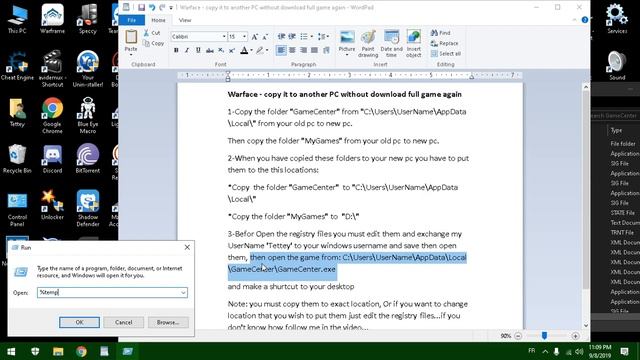Screen dimensions: 640x360
Task: Click Find in the Editing group
Action: (440, 33)
